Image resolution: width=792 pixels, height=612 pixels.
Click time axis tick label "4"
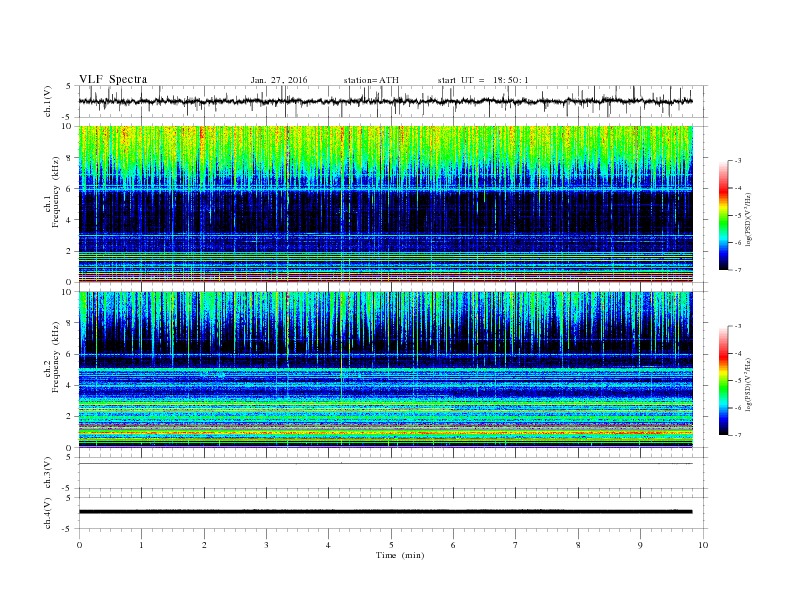328,545
